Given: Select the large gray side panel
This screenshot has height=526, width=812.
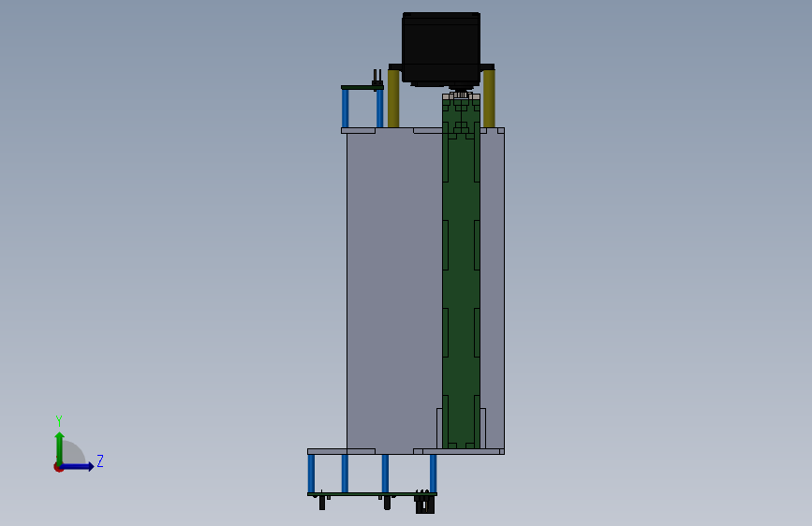Looking at the screenshot, I should click(394, 290).
